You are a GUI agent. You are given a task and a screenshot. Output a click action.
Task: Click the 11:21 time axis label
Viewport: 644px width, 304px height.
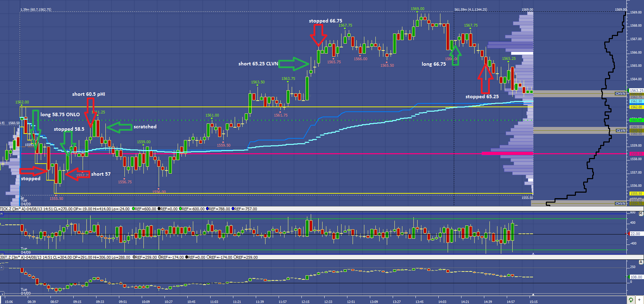237,302
